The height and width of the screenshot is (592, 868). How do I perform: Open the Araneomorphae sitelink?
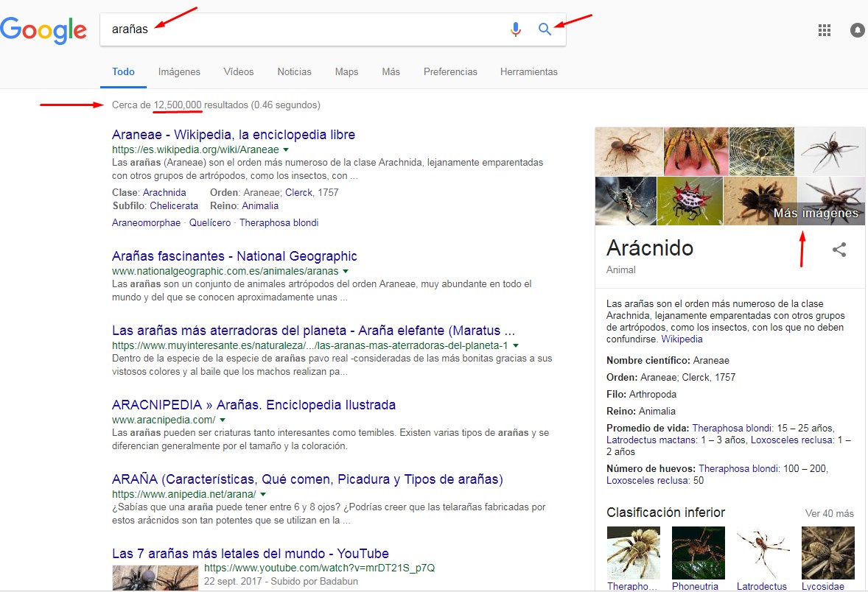click(146, 222)
